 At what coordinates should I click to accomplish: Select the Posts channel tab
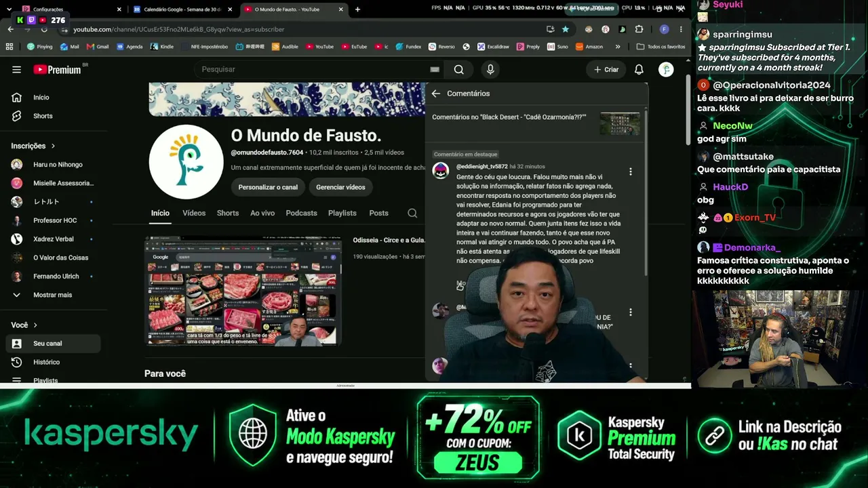[378, 213]
